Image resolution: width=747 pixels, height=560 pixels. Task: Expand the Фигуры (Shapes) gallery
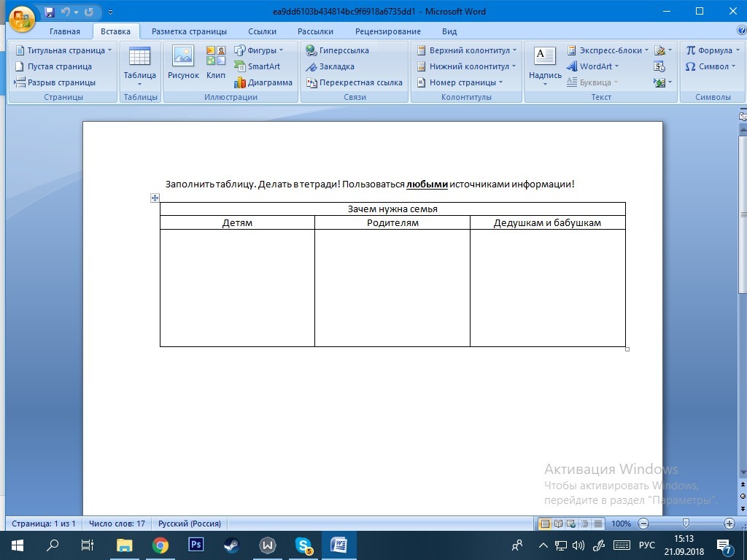tap(259, 50)
